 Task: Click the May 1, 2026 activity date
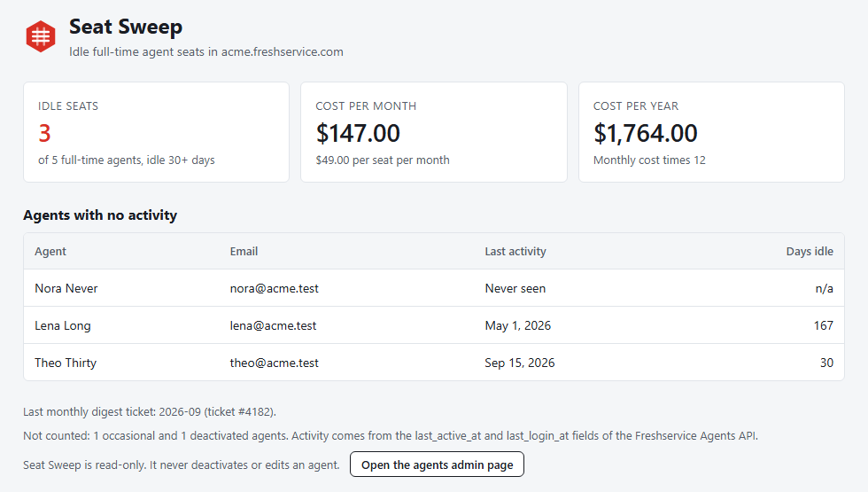point(517,326)
